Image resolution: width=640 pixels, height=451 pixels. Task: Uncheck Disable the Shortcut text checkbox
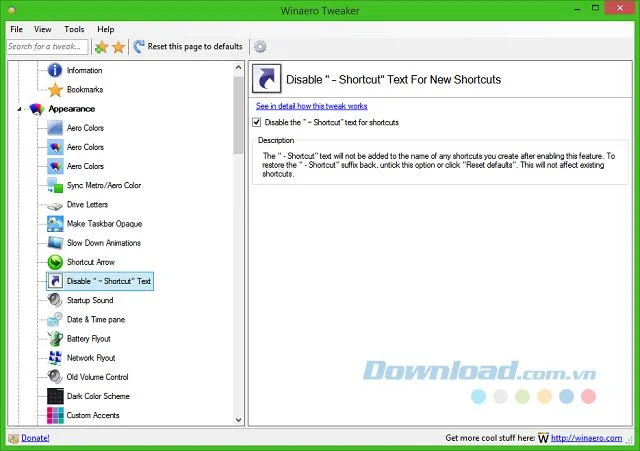pyautogui.click(x=257, y=122)
